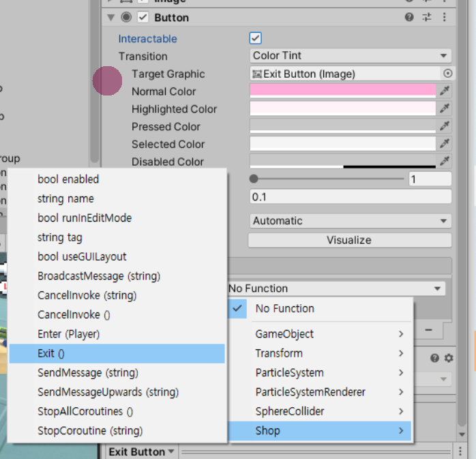Pick Pressed Color with the eyedropper
The image size is (476, 459).
[445, 125]
